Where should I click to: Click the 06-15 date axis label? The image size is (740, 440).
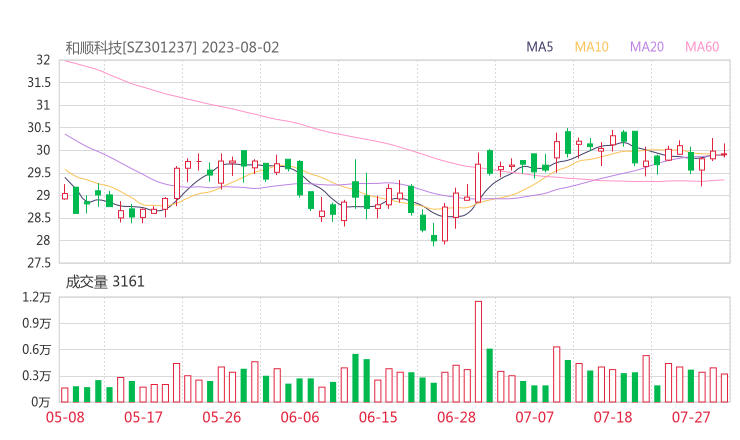378,417
